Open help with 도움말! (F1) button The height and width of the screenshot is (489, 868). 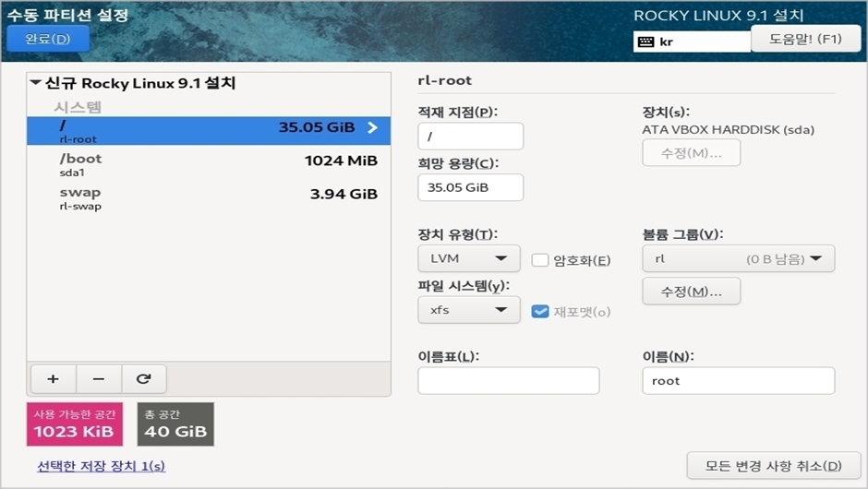(805, 39)
